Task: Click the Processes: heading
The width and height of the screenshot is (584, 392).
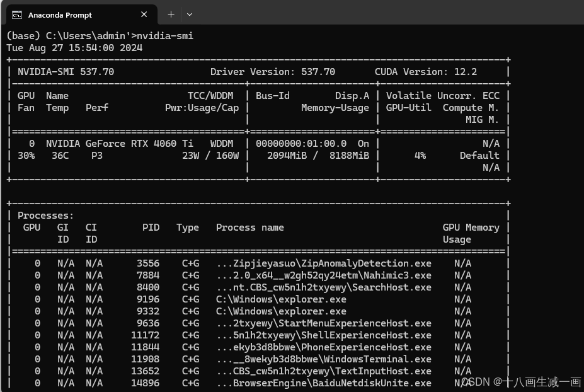Action: coord(46,216)
